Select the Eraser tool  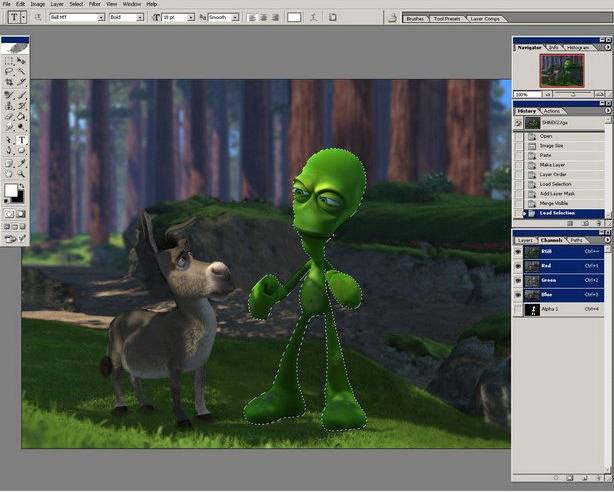pyautogui.click(x=9, y=116)
